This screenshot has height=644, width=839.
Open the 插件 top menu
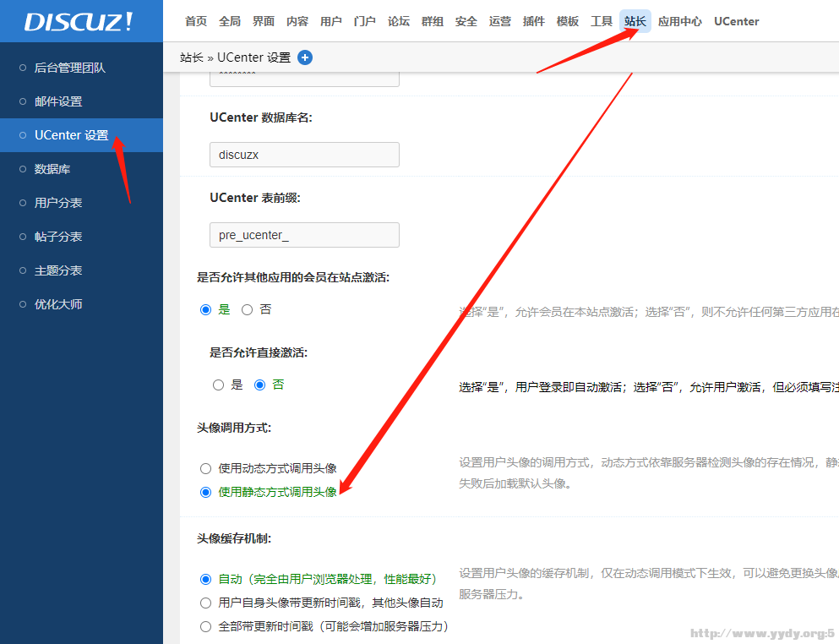[x=533, y=21]
